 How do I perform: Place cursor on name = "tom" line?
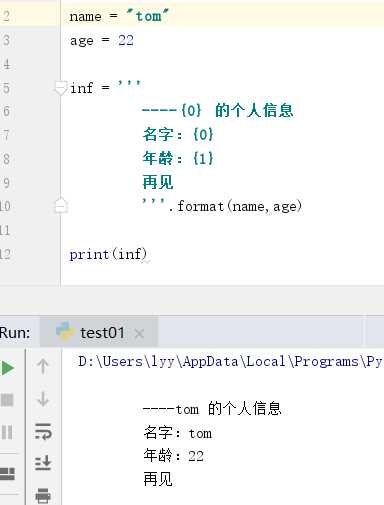coord(119,16)
